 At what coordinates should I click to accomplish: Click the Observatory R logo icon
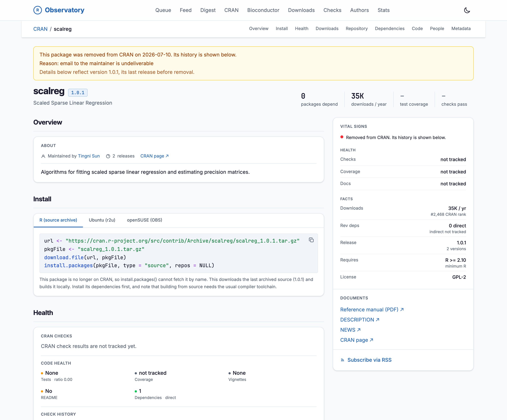(37, 10)
